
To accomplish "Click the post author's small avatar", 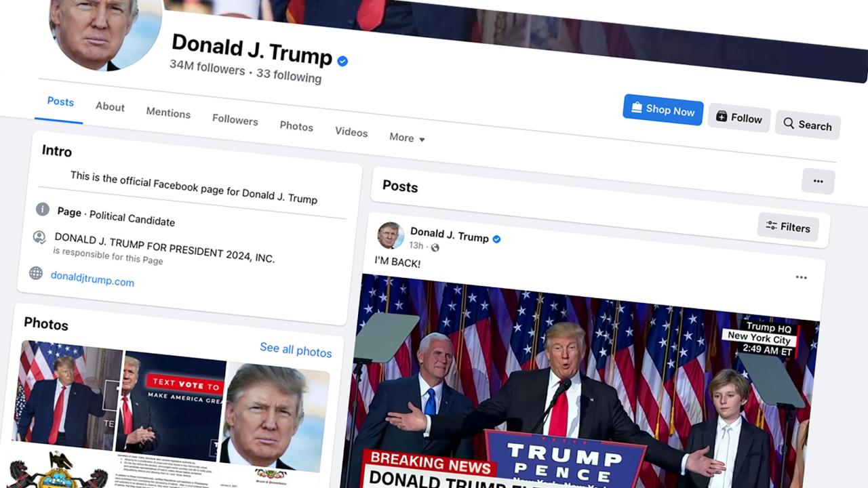I will click(x=391, y=235).
